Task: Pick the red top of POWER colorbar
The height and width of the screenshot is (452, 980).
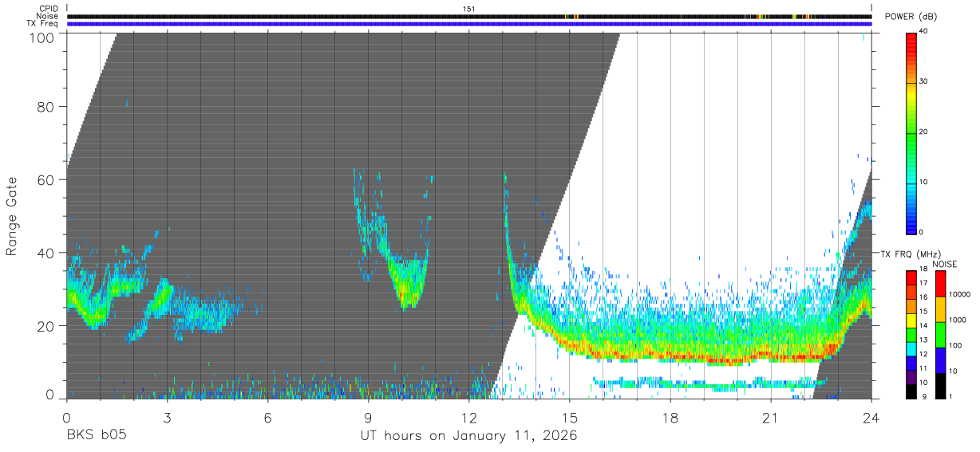Action: (x=911, y=40)
